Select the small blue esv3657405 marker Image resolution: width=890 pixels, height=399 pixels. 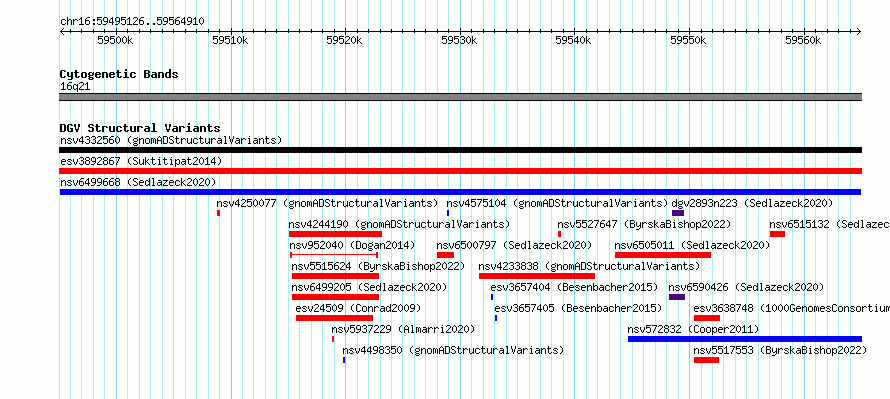496,318
